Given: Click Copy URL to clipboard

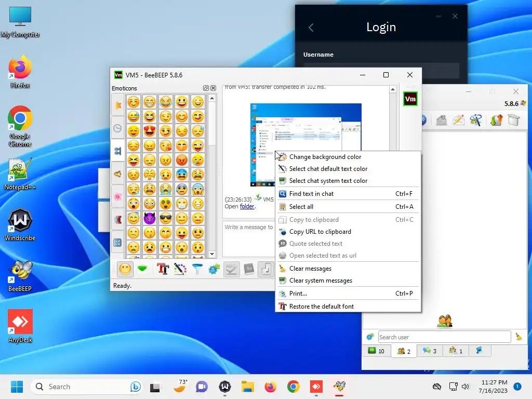Looking at the screenshot, I should coord(348,232).
